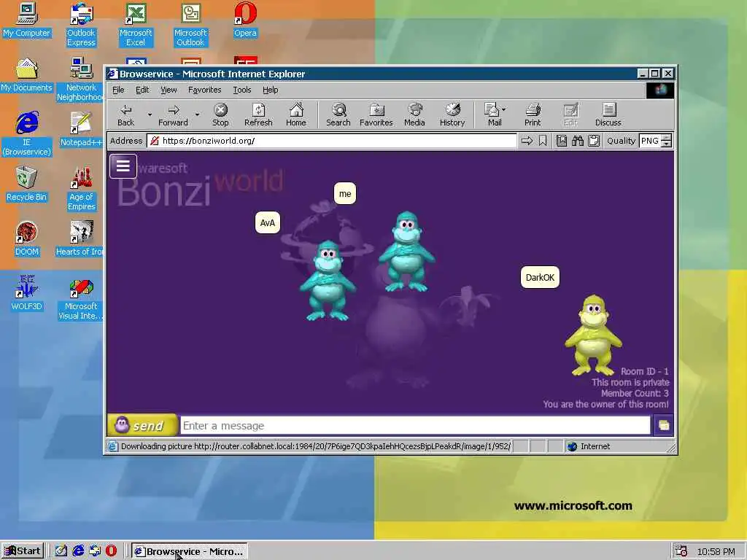Click the me name bubble
The image size is (747, 560).
pos(345,193)
